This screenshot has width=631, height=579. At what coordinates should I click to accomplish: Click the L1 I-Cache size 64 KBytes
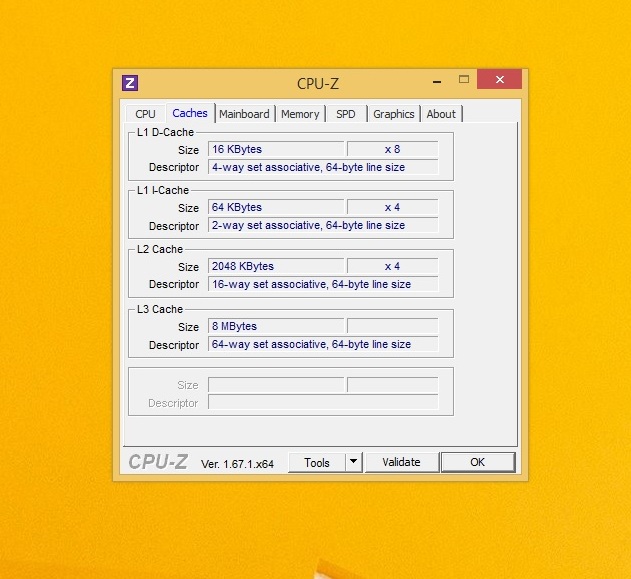(276, 207)
